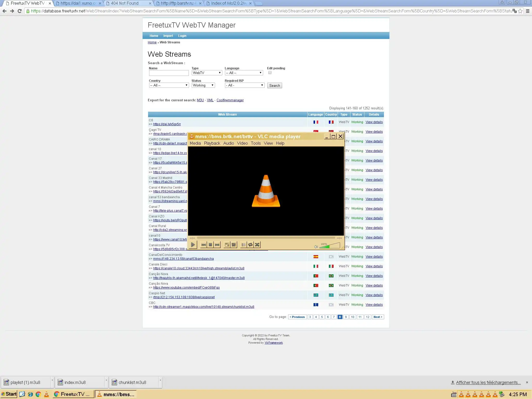Switch to 404 Not Found tab
This screenshot has width=532, height=399.
tap(125, 3)
